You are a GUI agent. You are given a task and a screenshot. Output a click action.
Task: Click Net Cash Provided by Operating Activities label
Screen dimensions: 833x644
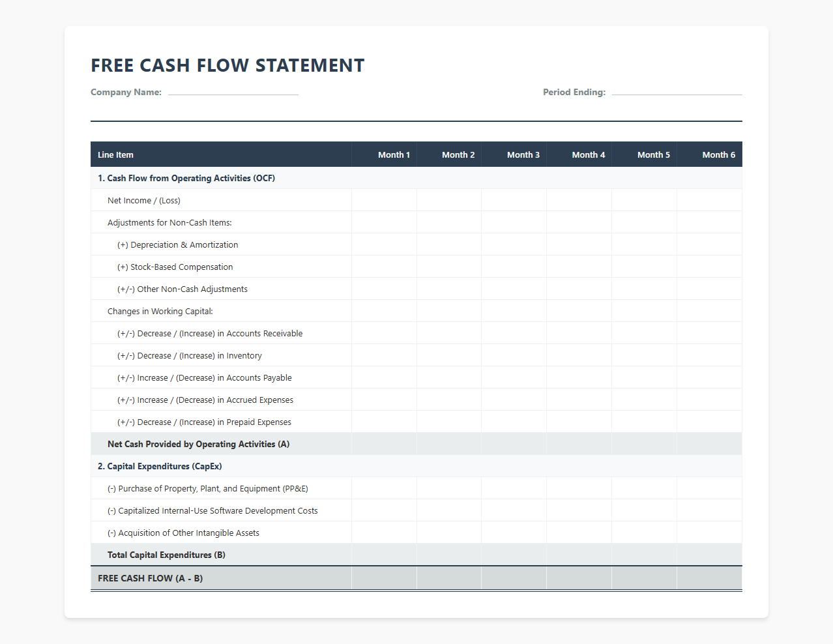tap(198, 444)
